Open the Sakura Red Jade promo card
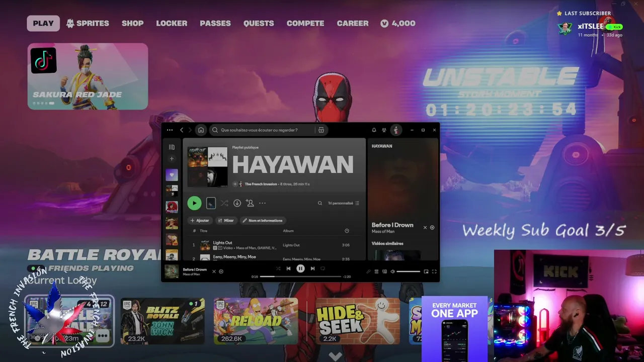Image resolution: width=644 pixels, height=362 pixels. 88,76
